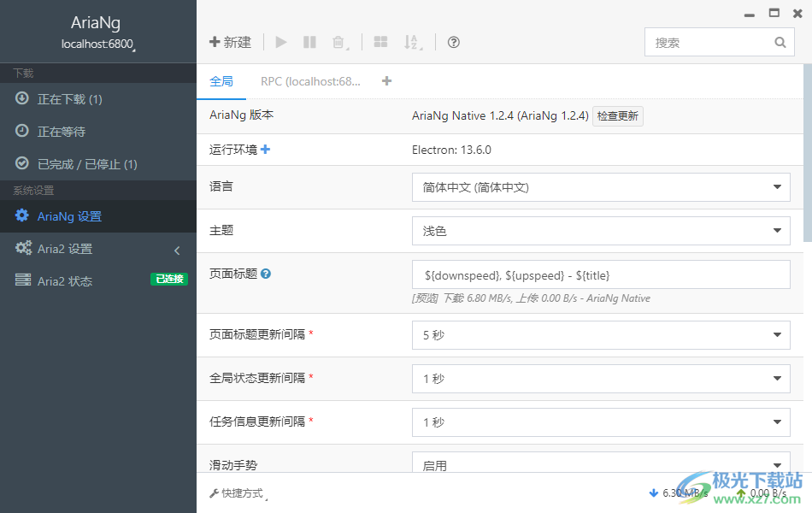Add a new RPC tab with plus

(386, 81)
